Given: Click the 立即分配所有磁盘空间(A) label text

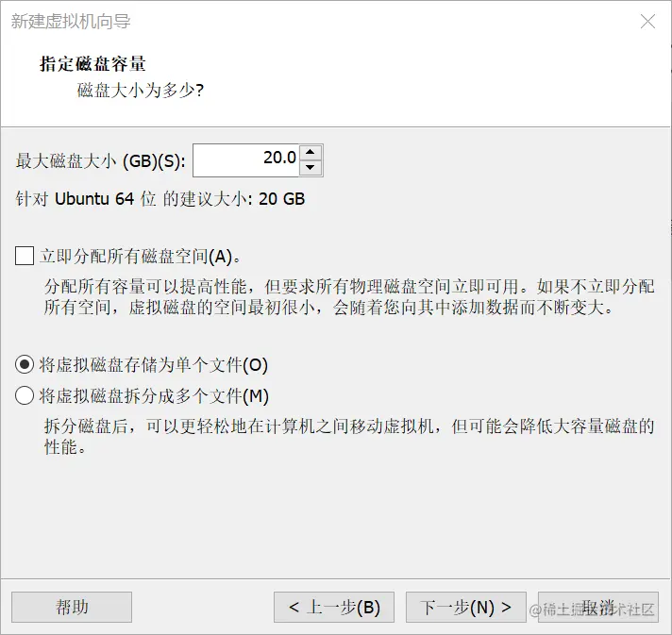Looking at the screenshot, I should (140, 257).
